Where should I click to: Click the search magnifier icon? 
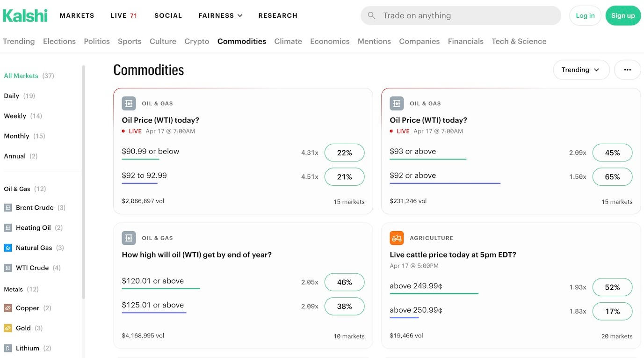[x=371, y=15]
